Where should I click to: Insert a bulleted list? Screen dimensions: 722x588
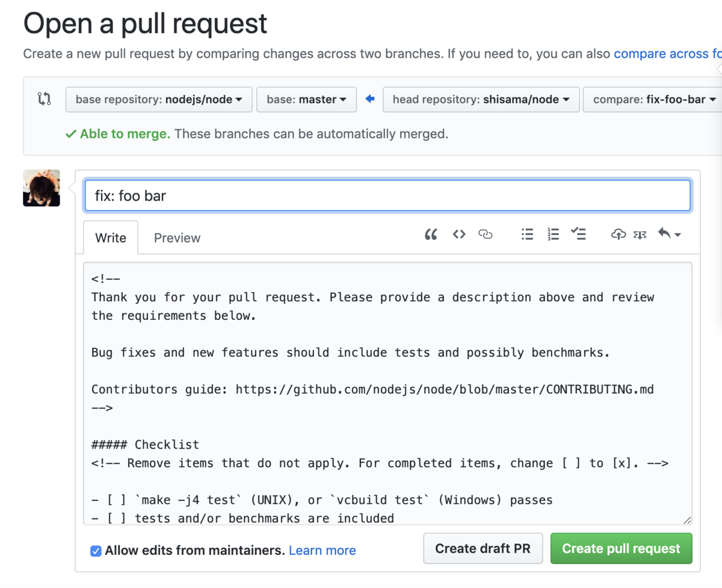click(x=527, y=234)
